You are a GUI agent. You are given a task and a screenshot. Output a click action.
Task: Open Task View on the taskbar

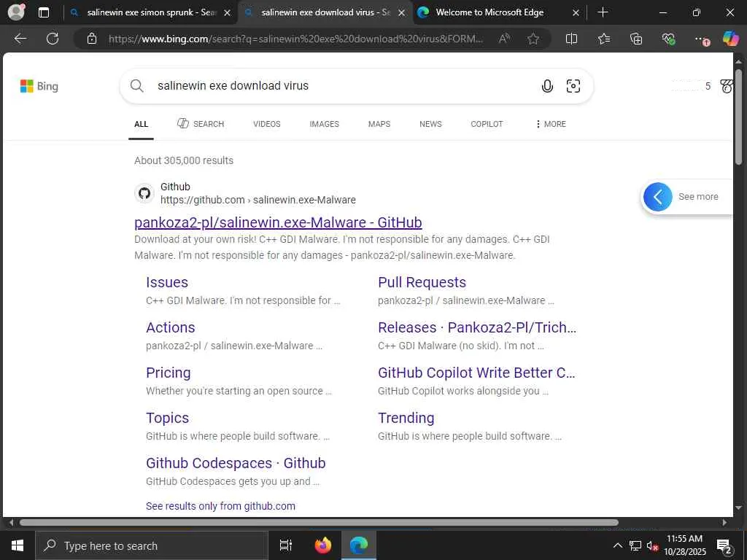click(x=285, y=545)
